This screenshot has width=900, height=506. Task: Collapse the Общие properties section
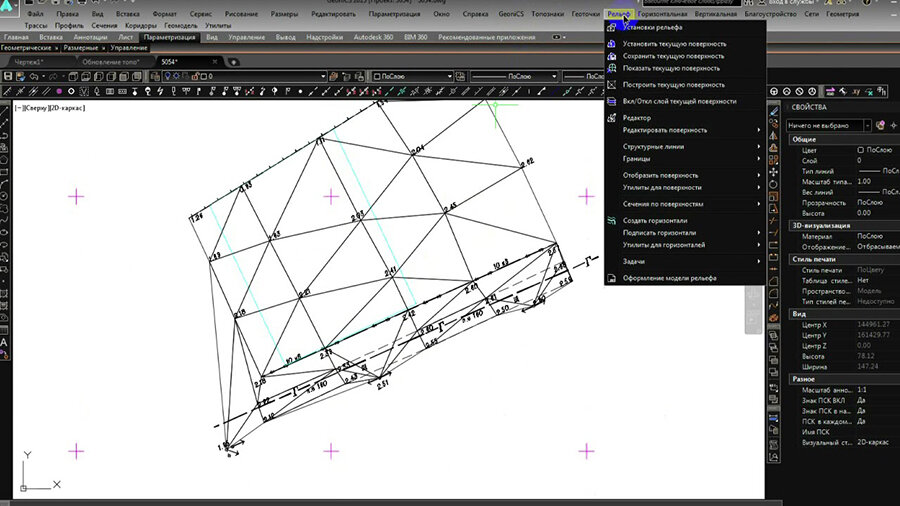[x=844, y=139]
